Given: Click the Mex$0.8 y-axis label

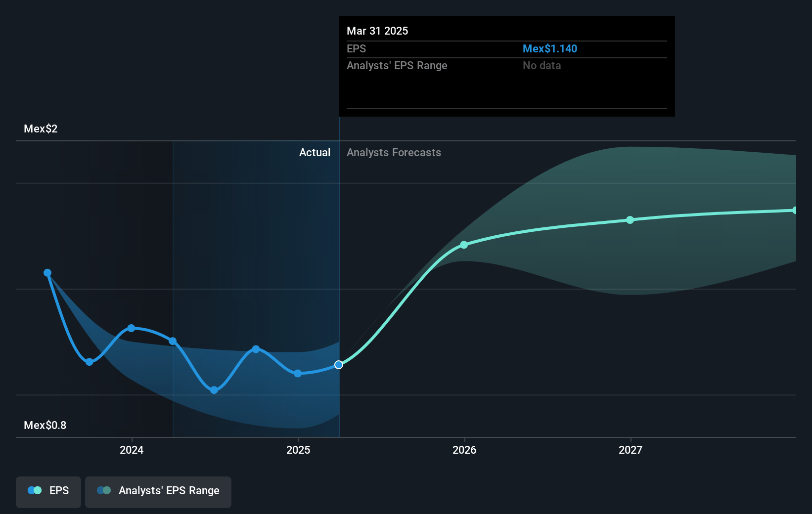Looking at the screenshot, I should coord(45,425).
